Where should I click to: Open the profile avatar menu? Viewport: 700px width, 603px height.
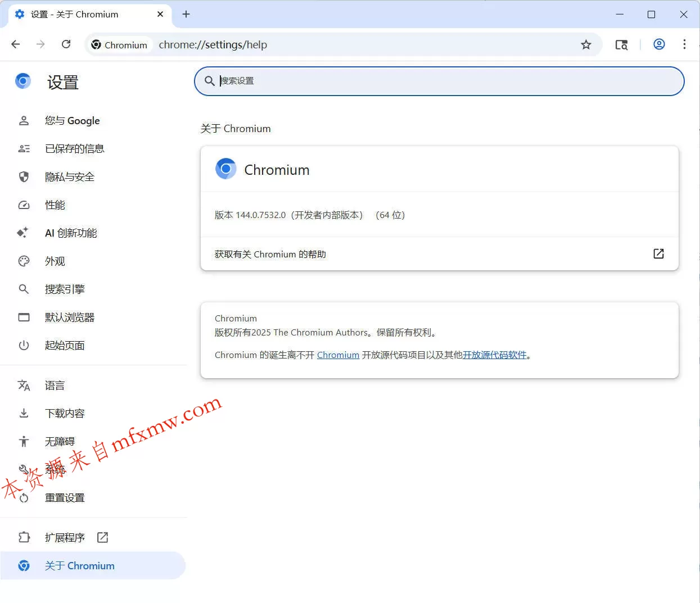click(x=659, y=44)
